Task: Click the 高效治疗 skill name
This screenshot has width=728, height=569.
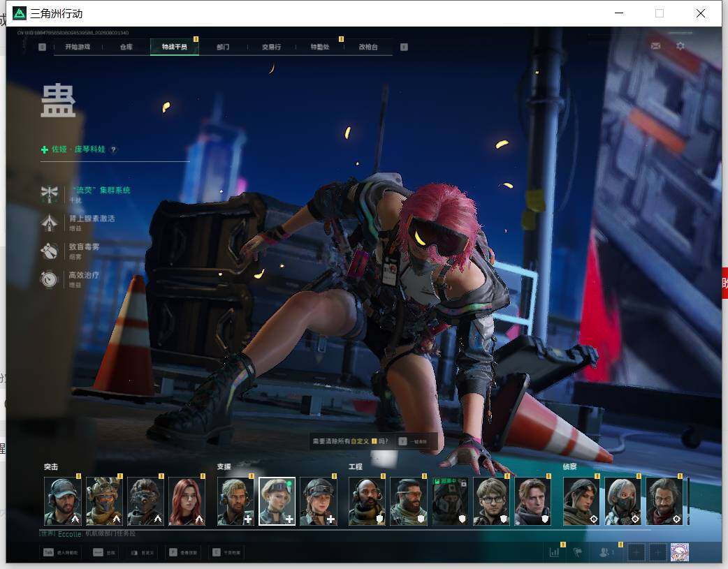Action: pyautogui.click(x=84, y=275)
